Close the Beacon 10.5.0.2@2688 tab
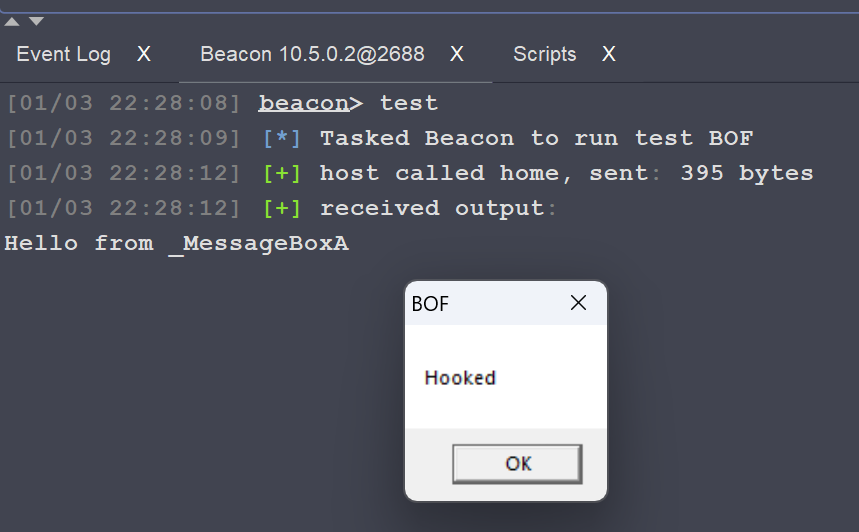Viewport: 859px width, 532px height. point(457,54)
